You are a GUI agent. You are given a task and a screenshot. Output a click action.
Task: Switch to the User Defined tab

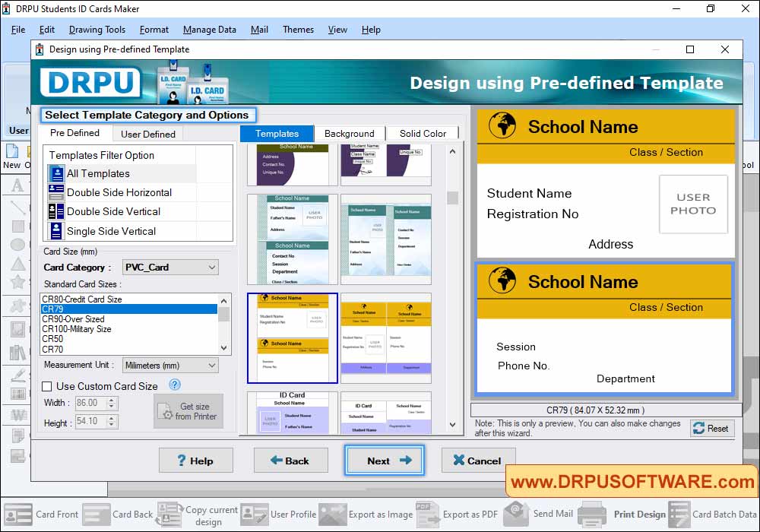[x=148, y=134]
